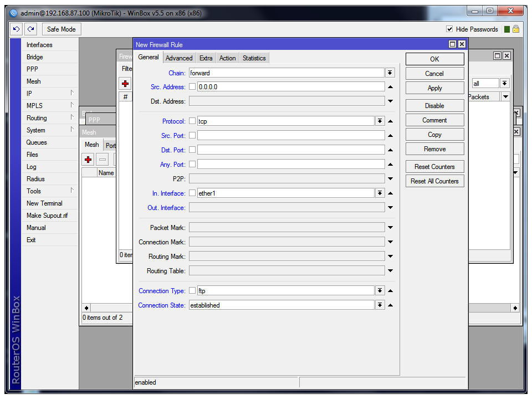This screenshot has height=399, width=532.
Task: Collapse the Connection State up arrow
Action: [390, 305]
